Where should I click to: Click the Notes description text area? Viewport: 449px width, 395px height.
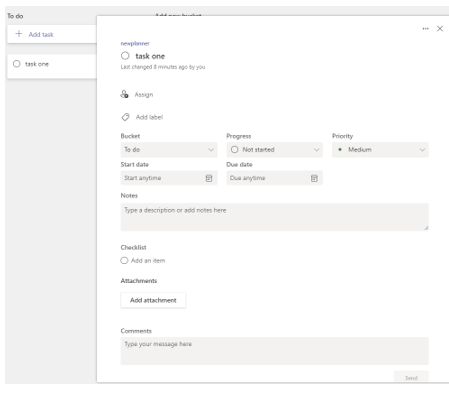274,217
